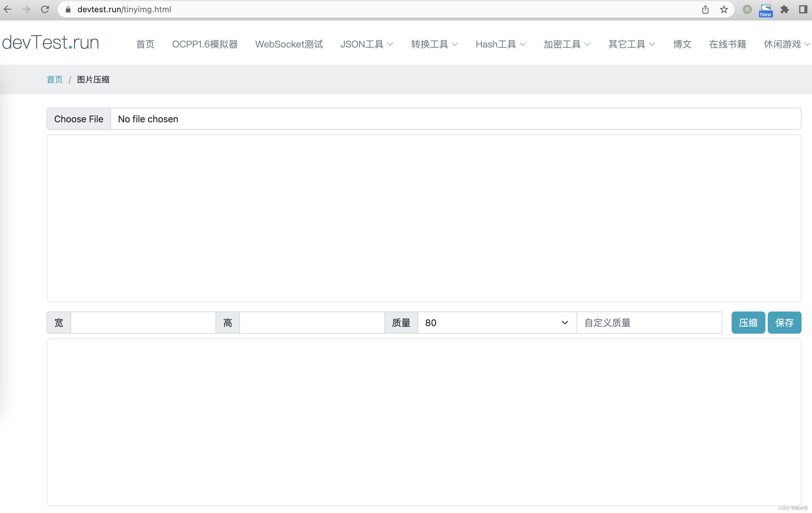
Task: Open the extensions puzzle icon
Action: [785, 9]
